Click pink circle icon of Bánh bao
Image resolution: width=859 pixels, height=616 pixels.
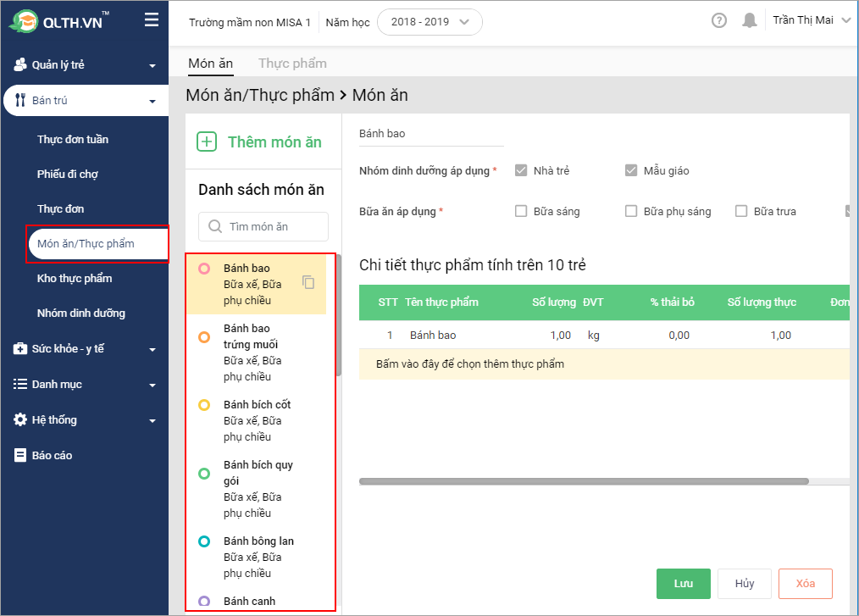coord(204,269)
